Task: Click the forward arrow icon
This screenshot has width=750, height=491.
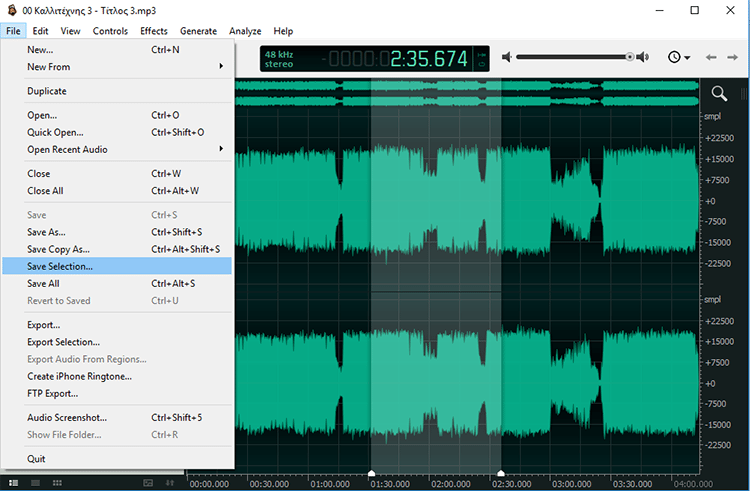Action: pyautogui.click(x=732, y=57)
